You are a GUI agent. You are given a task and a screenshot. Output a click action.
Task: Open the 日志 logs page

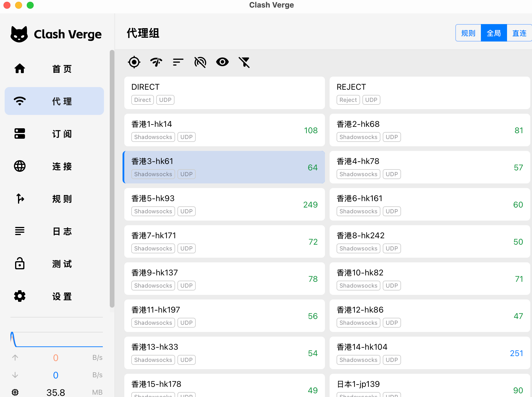(x=54, y=231)
